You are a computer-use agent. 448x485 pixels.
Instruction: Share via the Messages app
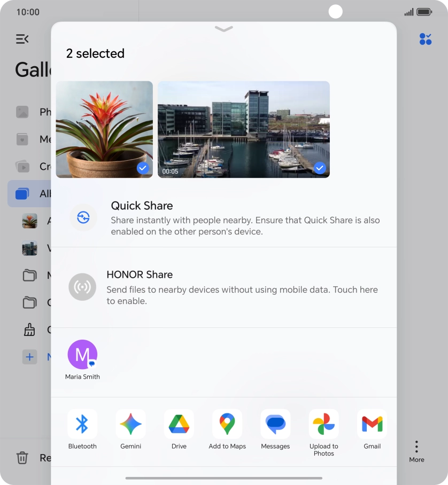pos(275,425)
